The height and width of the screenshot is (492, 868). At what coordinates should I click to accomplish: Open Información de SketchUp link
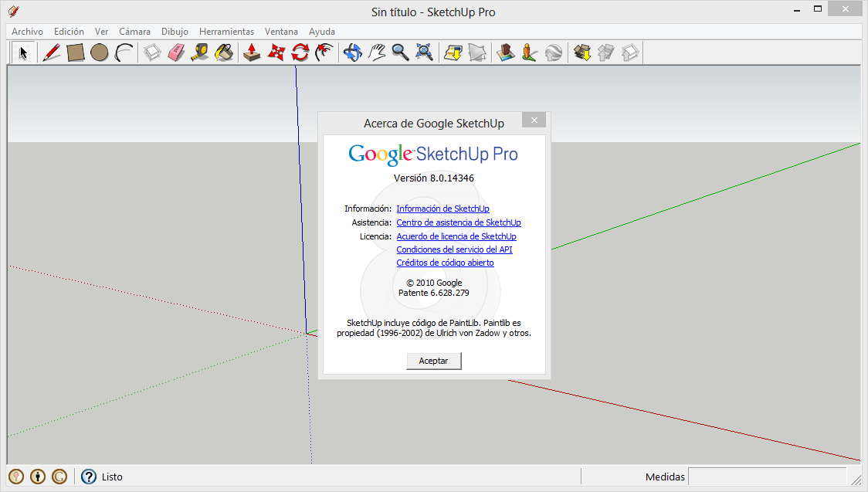(x=442, y=209)
